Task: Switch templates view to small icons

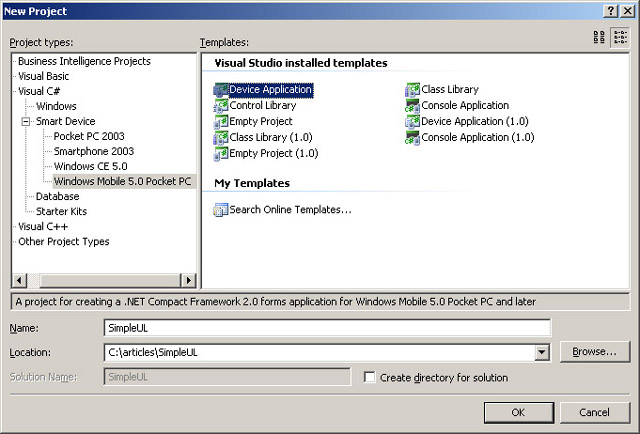Action: [x=620, y=38]
